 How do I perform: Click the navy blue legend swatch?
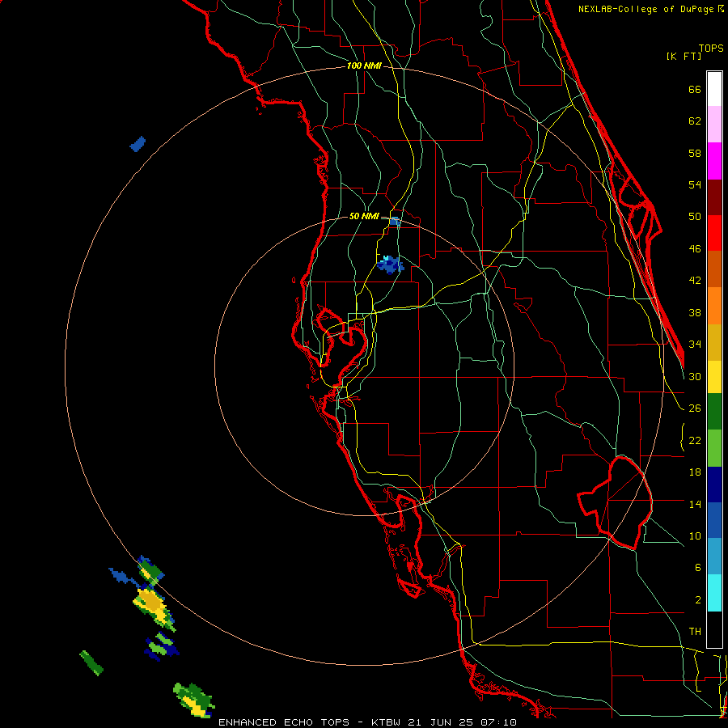[x=714, y=485]
